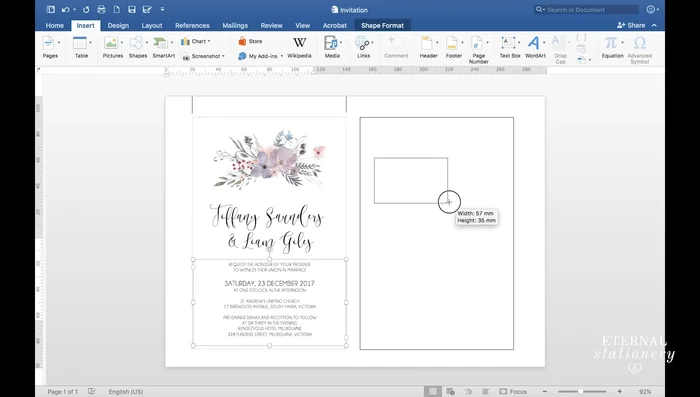Select the Acrobat tab
Viewport: 700px width, 397px height.
pos(335,25)
